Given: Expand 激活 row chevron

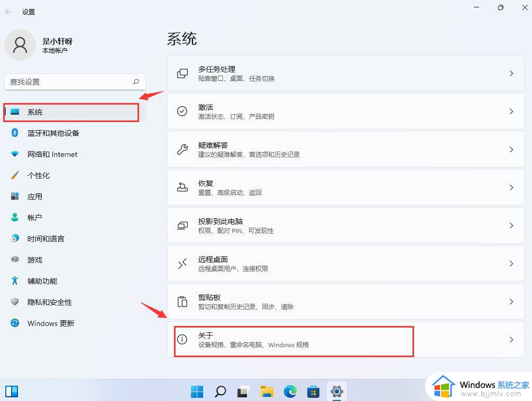Looking at the screenshot, I should (x=511, y=111).
